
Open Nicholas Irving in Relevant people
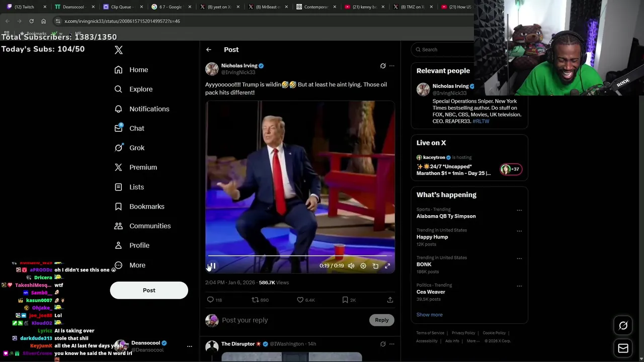450,86
